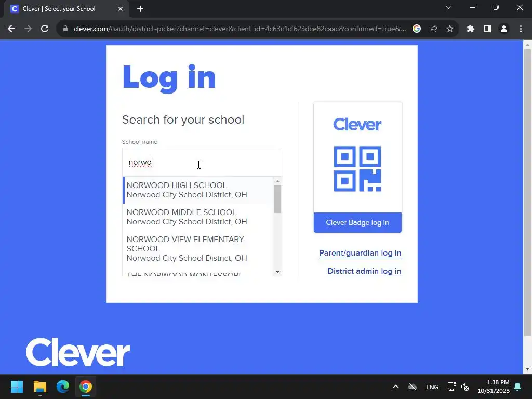532x399 pixels.
Task: Bookmark this page with the star icon
Action: pos(450,29)
